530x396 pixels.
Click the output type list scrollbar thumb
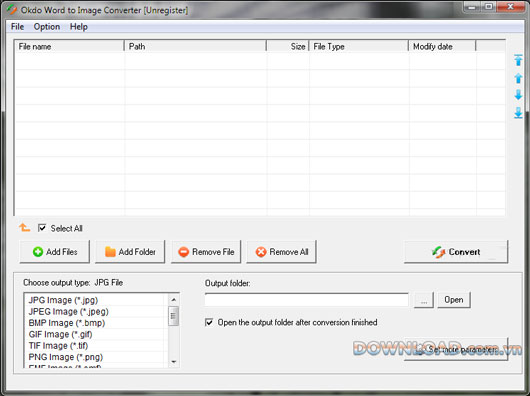pos(173,316)
